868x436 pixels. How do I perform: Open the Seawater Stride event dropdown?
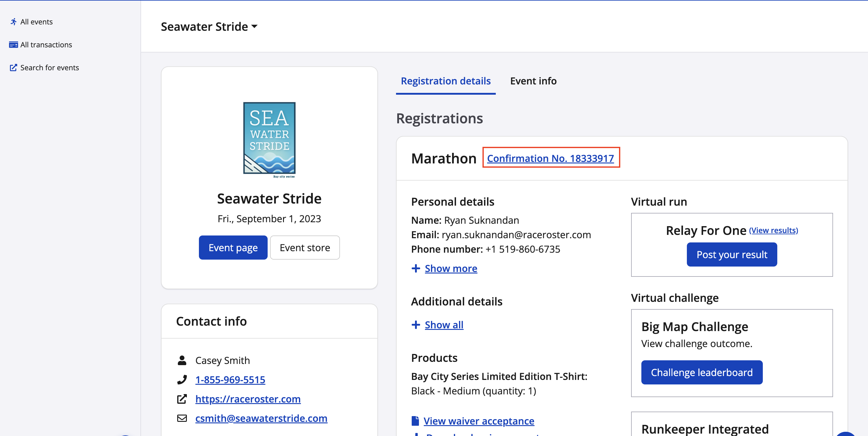209,27
